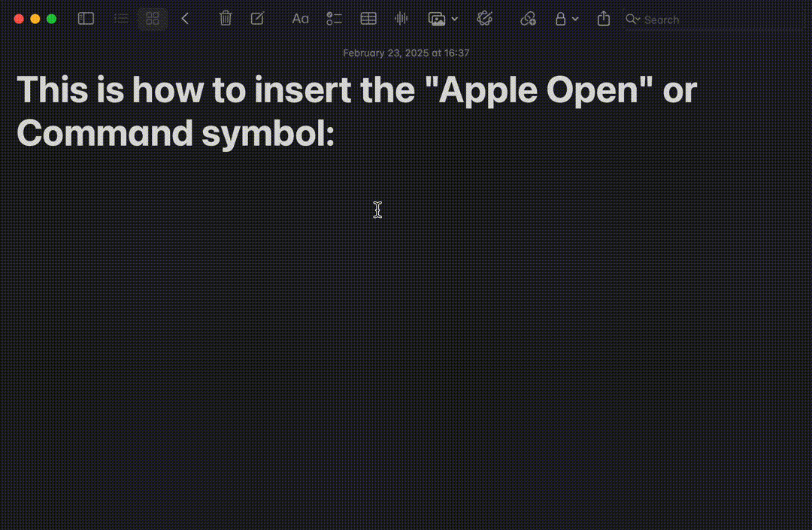Open the text formatting Aa menu
This screenshot has width=812, height=530.
point(300,18)
